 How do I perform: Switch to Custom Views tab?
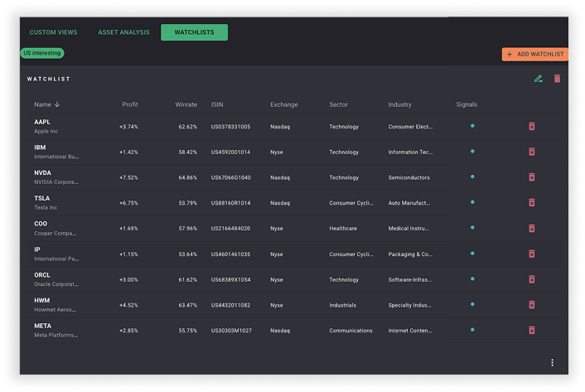coord(53,32)
